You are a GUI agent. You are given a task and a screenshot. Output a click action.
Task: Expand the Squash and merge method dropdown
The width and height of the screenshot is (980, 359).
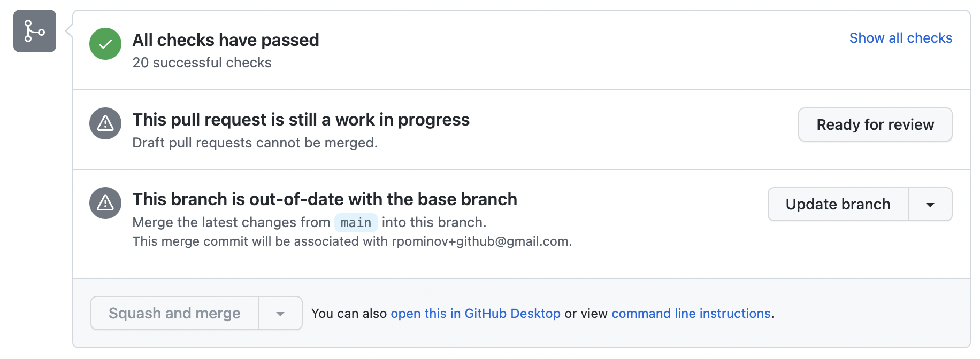coord(280,314)
